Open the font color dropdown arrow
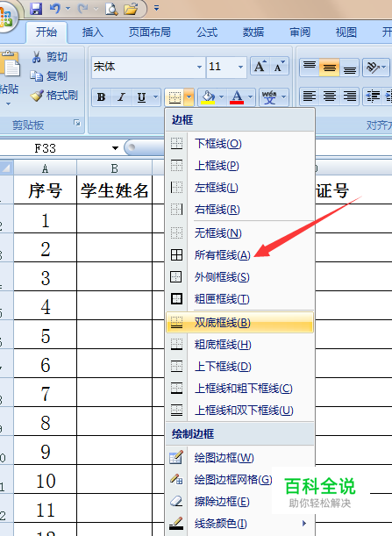The image size is (392, 536). pos(251,97)
